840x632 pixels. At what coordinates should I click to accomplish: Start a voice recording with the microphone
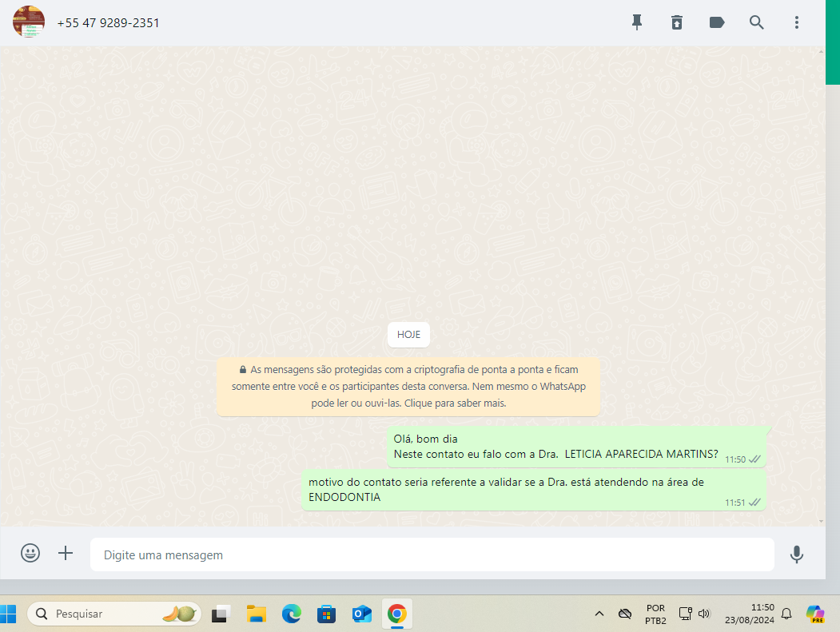pos(797,554)
